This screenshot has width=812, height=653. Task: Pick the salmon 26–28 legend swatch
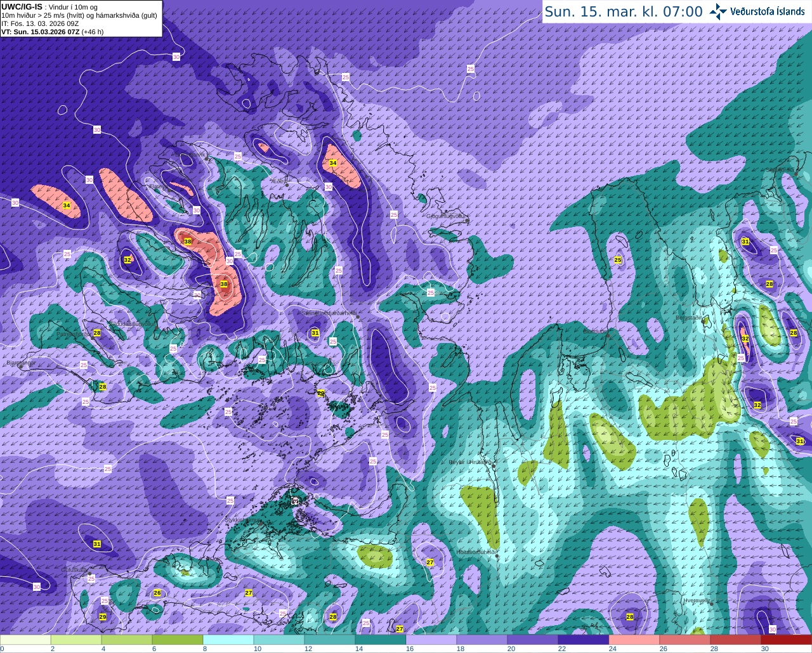pos(685,640)
